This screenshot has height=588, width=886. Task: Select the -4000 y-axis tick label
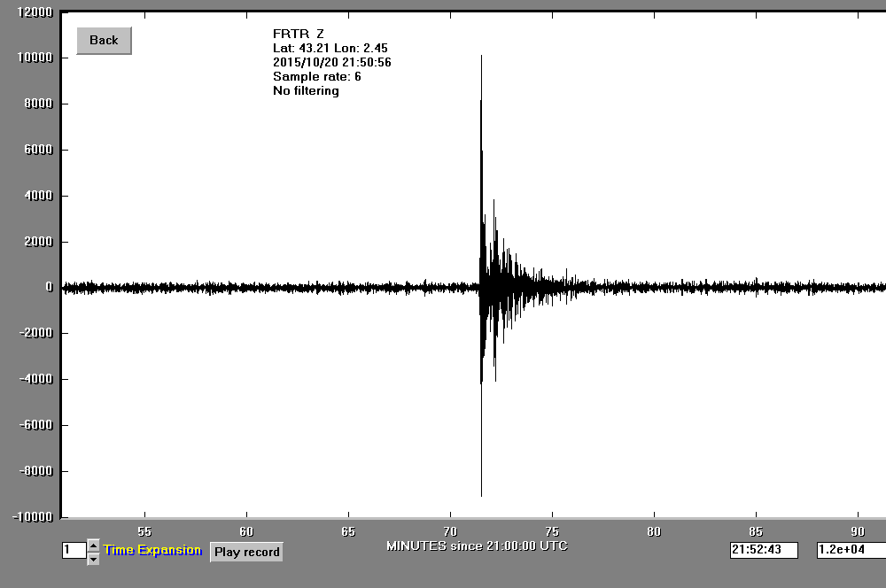click(36, 379)
